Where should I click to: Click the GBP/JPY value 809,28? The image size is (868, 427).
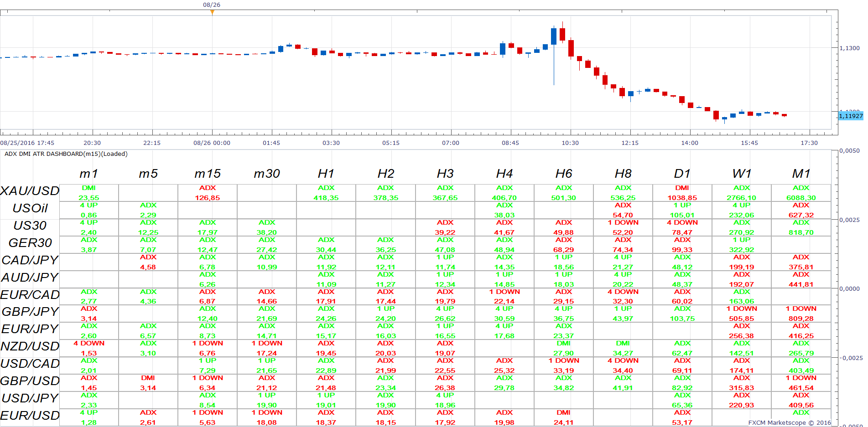801,319
